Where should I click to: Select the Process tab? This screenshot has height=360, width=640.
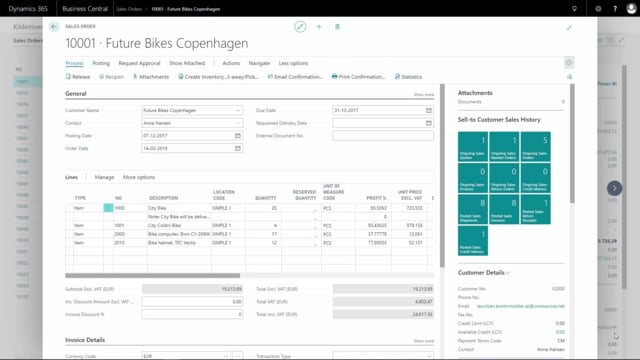click(x=74, y=63)
